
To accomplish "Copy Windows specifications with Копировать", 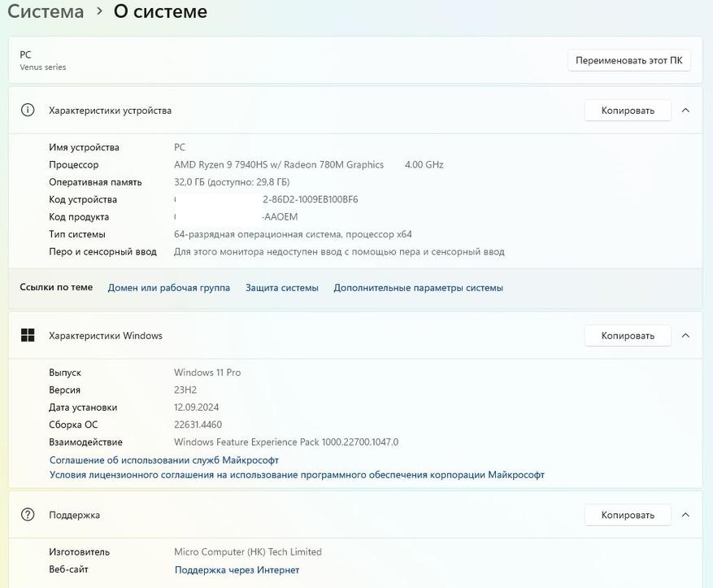I will 627,335.
